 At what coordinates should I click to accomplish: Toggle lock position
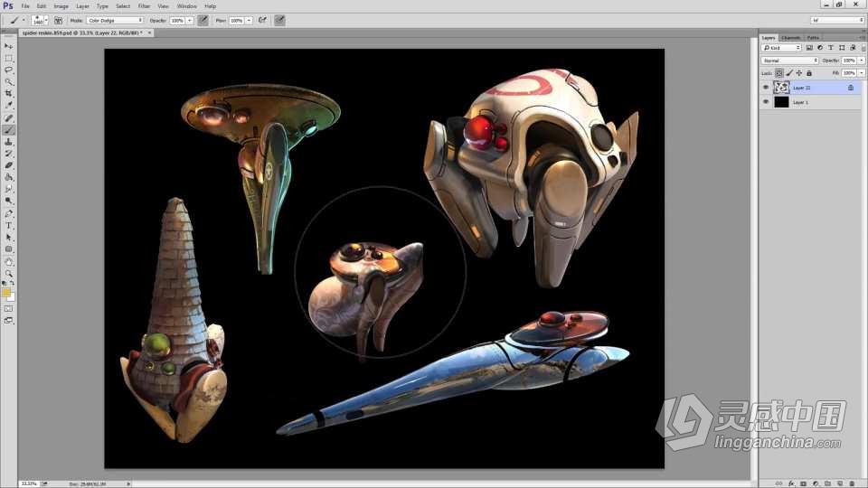click(x=798, y=73)
